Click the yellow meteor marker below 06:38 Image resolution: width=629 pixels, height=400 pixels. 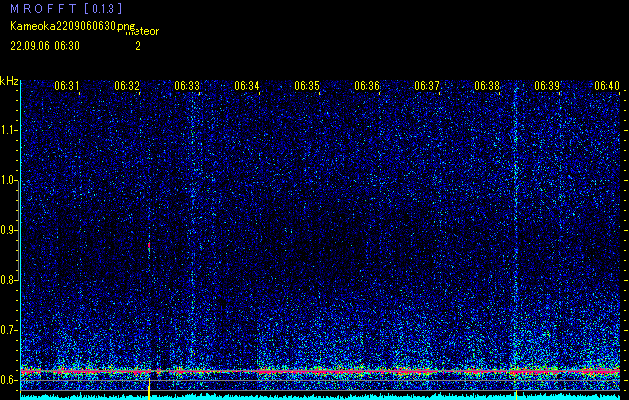click(516, 395)
